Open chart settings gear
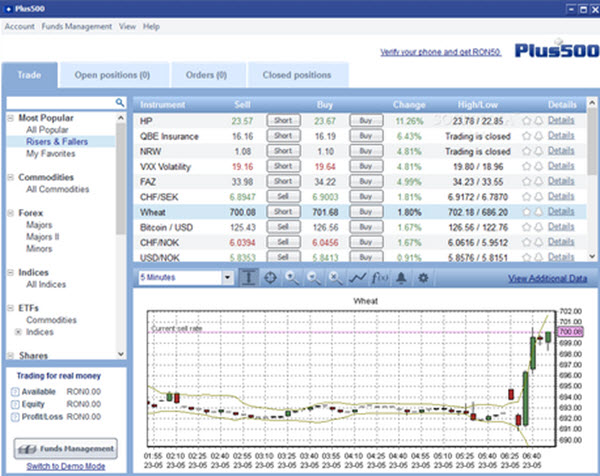 (x=423, y=278)
